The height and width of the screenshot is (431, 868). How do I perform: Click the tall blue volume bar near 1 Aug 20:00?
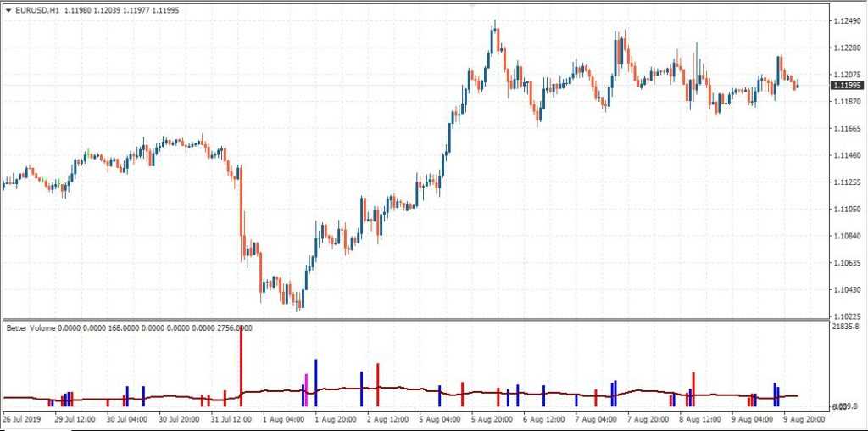316,380
